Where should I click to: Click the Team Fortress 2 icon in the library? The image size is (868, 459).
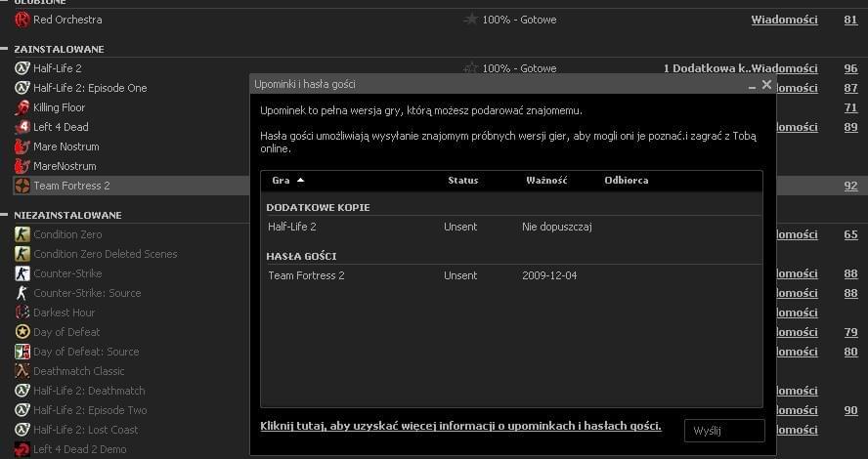[22, 186]
